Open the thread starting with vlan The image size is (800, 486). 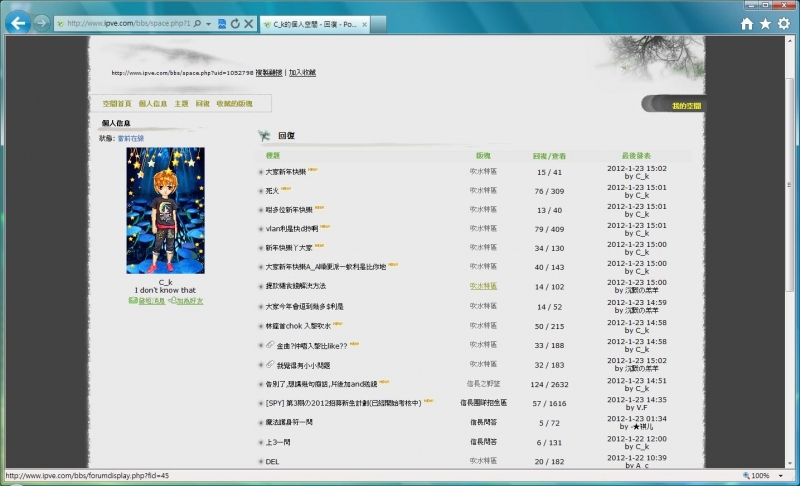(x=291, y=228)
